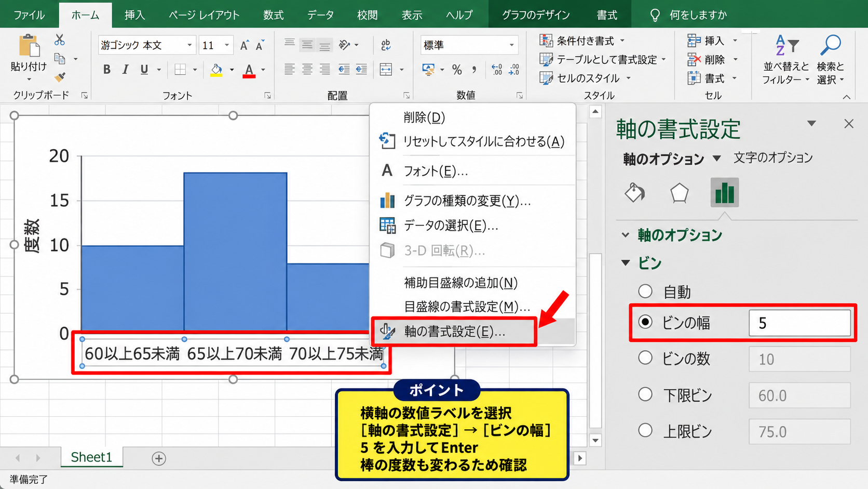Image resolution: width=868 pixels, height=489 pixels.
Task: Click the Copy icon in clipboard group
Action: coord(60,59)
